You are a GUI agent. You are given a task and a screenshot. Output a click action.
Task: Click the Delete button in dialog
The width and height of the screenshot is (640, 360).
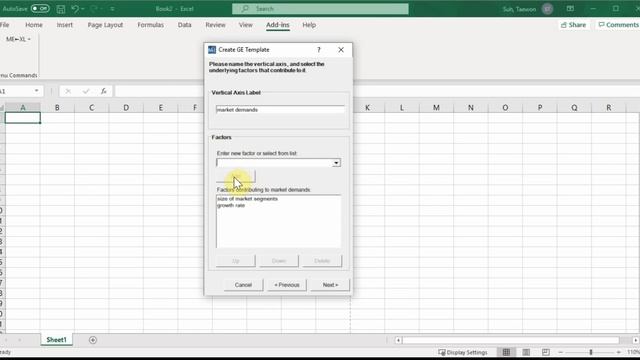(322, 261)
